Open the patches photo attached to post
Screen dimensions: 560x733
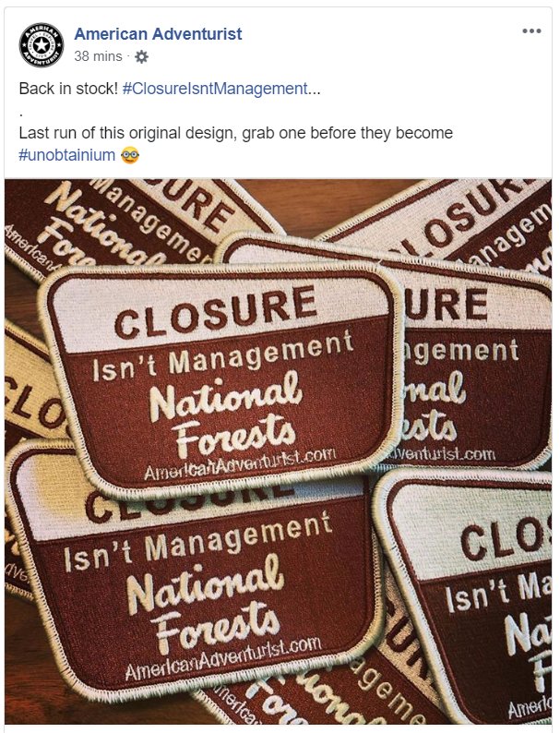[278, 451]
